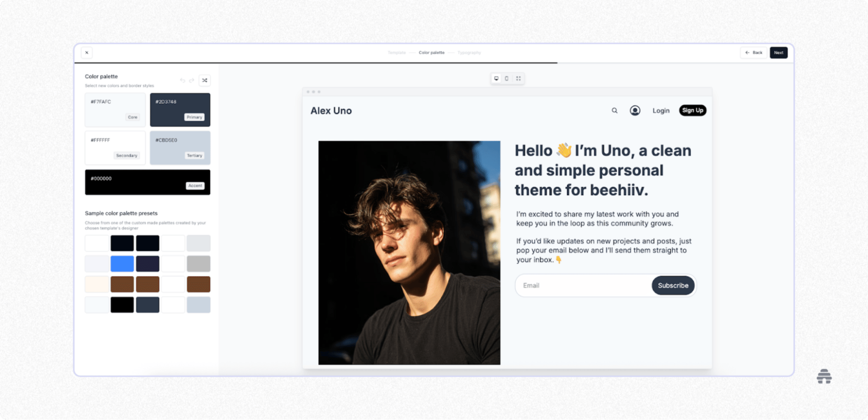Redo the reverted color change
The image size is (868, 420).
[x=192, y=80]
